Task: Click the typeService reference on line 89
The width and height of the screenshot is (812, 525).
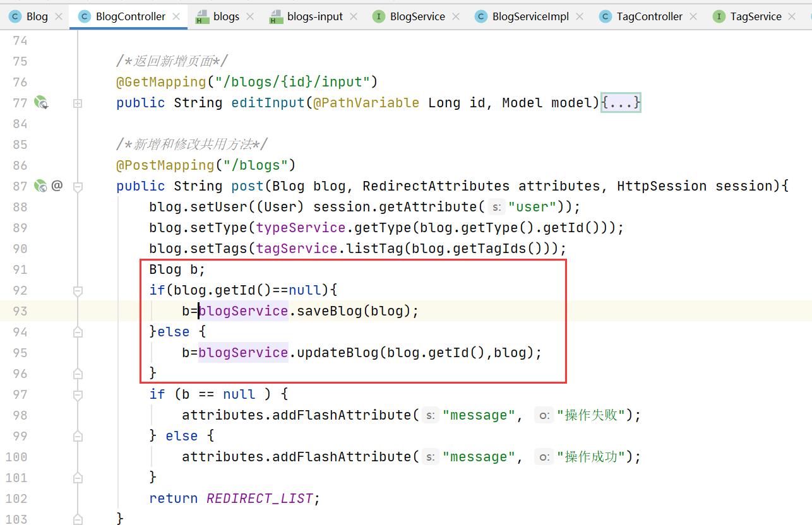Action: point(301,227)
